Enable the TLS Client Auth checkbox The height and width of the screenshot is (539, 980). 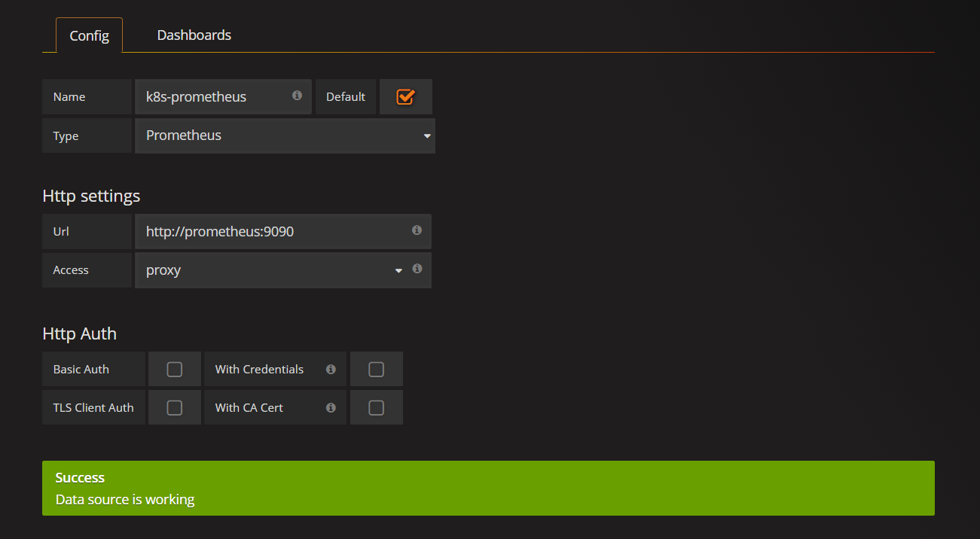point(175,408)
